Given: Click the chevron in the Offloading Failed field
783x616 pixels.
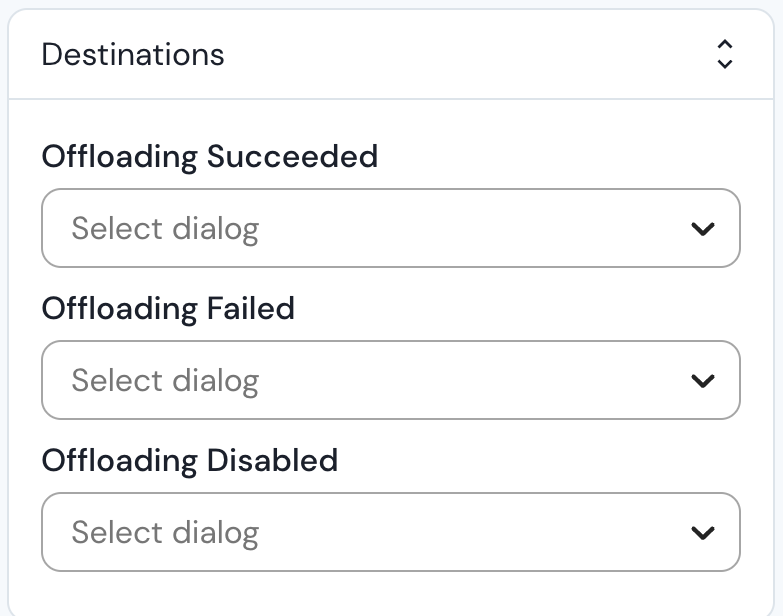Looking at the screenshot, I should click(703, 381).
